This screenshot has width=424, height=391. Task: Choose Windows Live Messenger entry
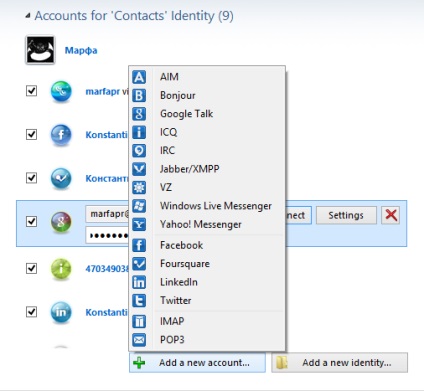tap(207, 206)
